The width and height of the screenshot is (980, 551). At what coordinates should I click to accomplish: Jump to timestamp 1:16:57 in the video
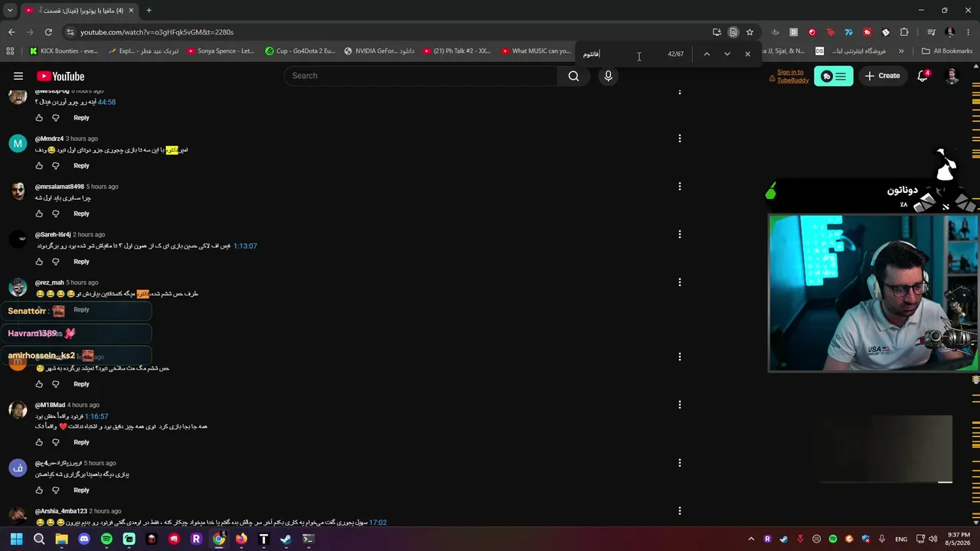[x=96, y=416]
